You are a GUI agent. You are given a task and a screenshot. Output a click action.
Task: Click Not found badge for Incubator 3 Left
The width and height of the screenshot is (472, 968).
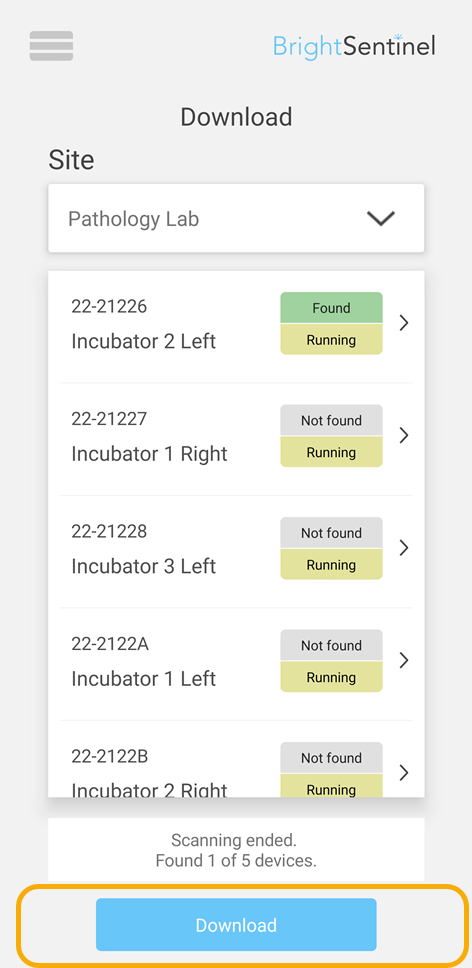pyautogui.click(x=331, y=533)
